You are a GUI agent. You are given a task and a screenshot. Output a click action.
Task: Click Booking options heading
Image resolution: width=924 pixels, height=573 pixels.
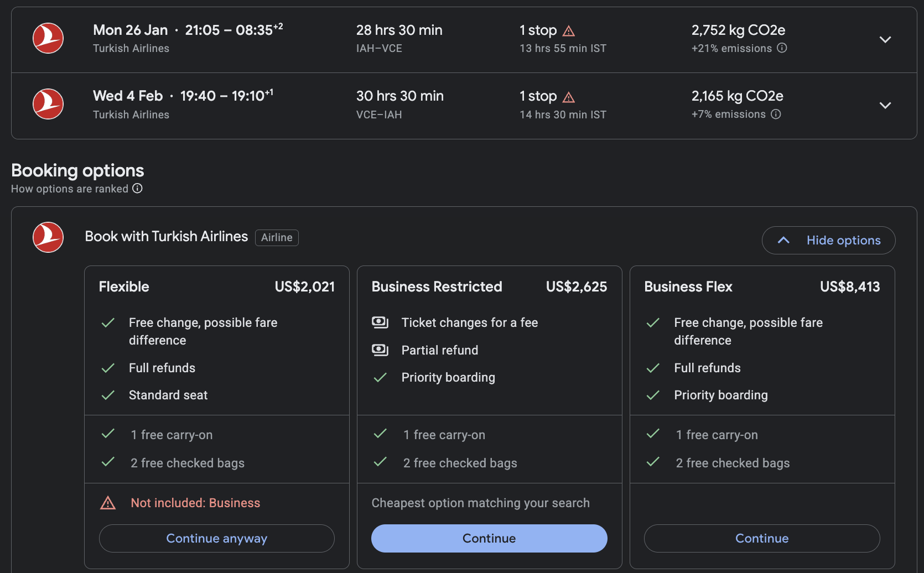point(77,170)
